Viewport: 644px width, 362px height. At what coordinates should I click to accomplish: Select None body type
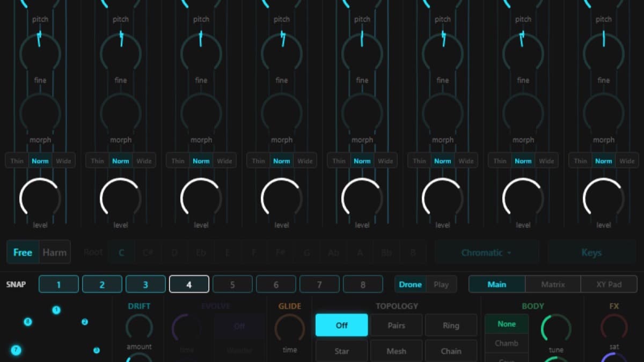pos(507,324)
